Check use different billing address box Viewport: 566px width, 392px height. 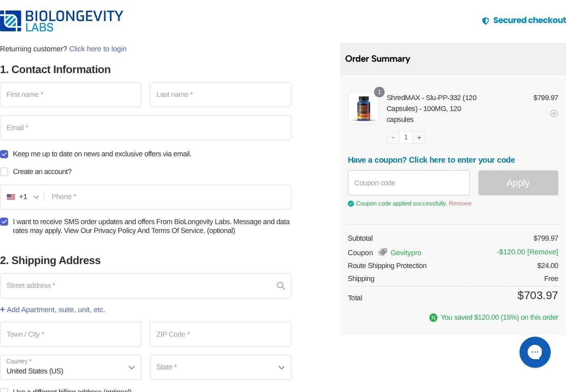click(x=4, y=390)
